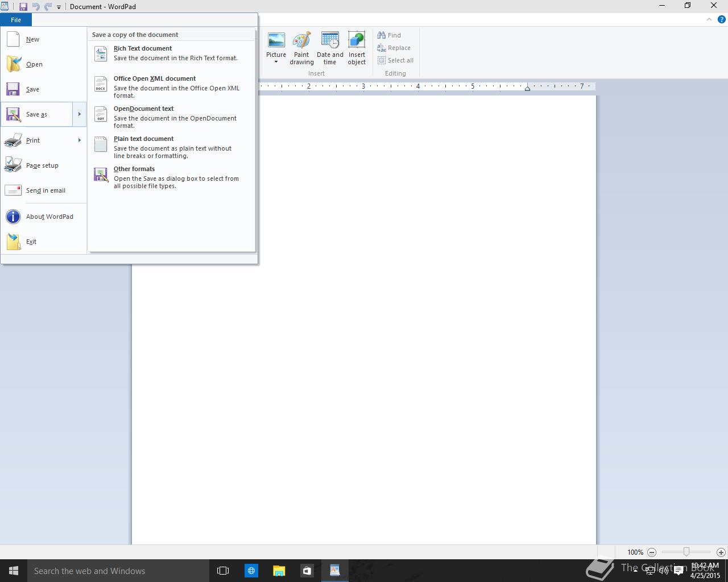Open the Picture dropdown arrow
The image size is (728, 582).
(x=276, y=62)
